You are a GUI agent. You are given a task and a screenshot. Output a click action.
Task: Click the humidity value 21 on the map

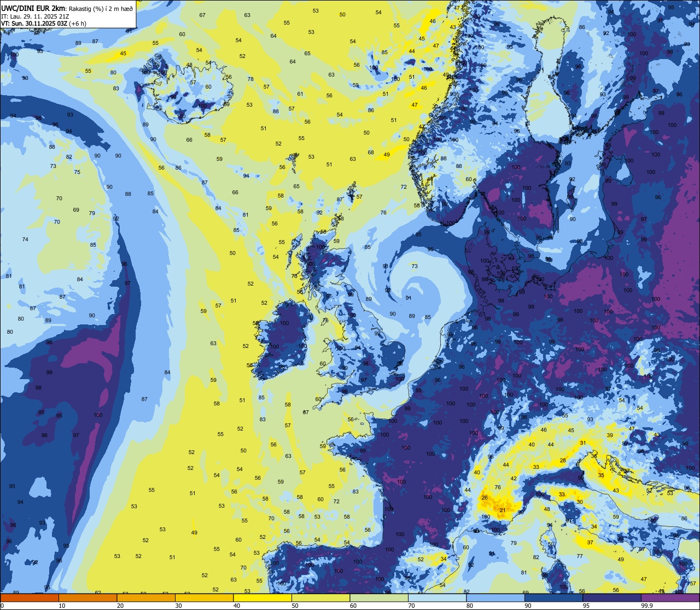click(x=503, y=510)
